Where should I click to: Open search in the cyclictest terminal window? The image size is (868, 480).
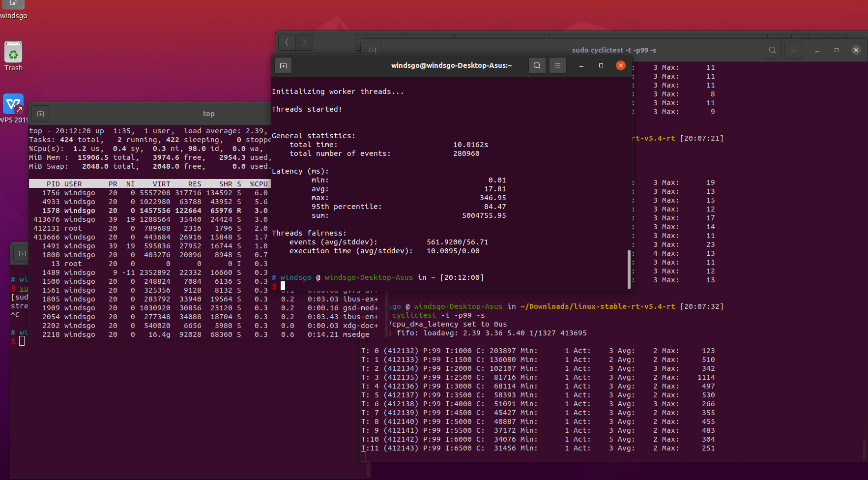[x=772, y=50]
